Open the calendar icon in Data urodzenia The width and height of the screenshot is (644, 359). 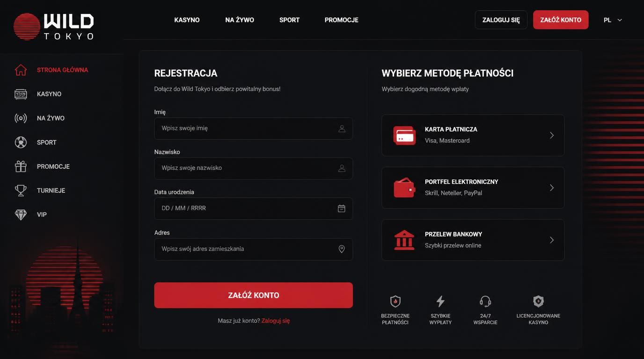pyautogui.click(x=342, y=208)
